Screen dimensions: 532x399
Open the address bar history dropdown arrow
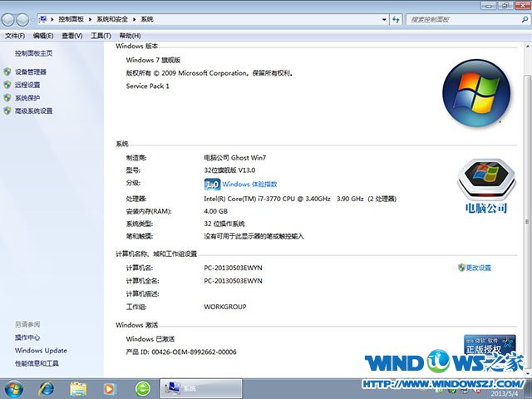pos(384,19)
